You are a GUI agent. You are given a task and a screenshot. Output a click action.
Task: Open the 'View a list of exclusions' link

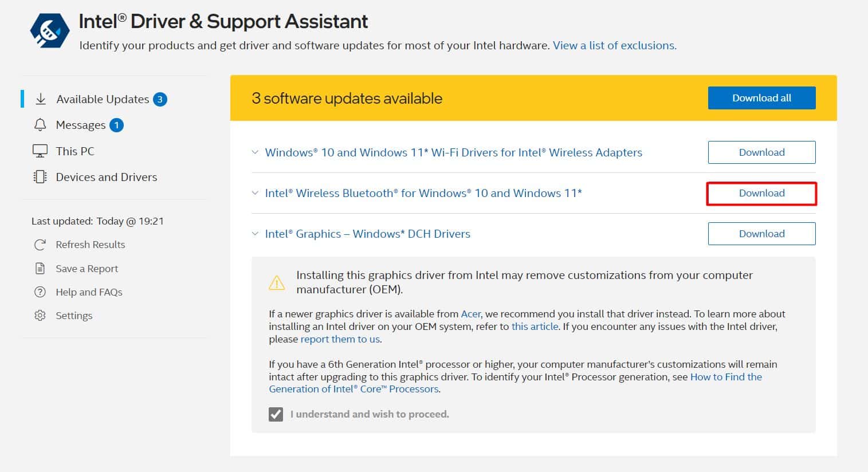coord(614,45)
